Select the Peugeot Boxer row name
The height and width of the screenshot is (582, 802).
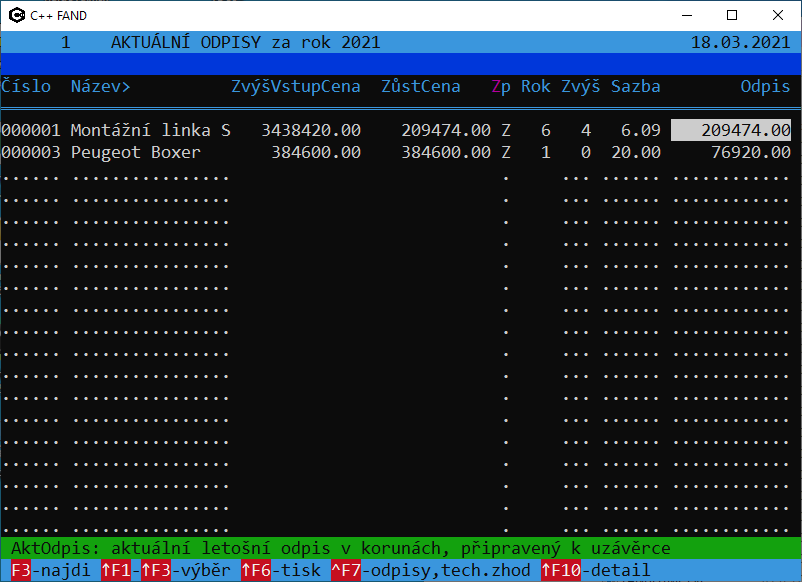(135, 153)
